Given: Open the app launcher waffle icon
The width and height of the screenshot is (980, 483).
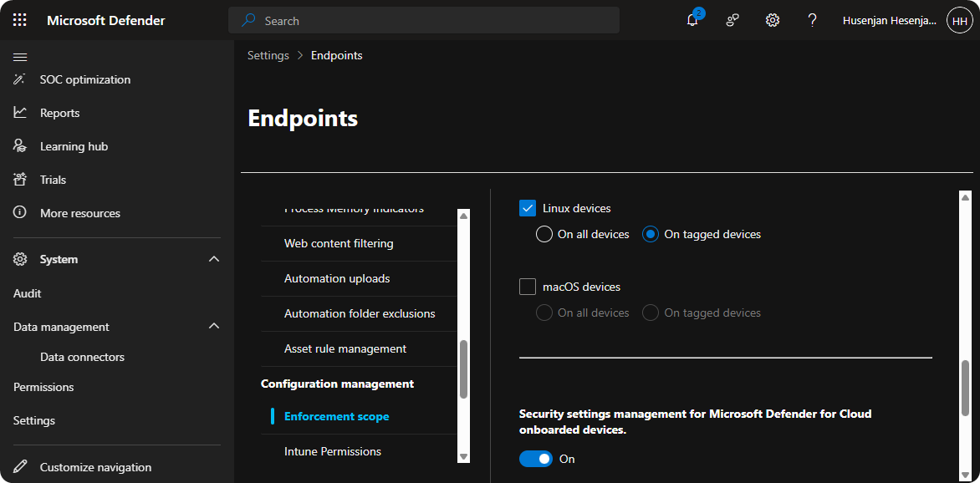Looking at the screenshot, I should tap(20, 20).
